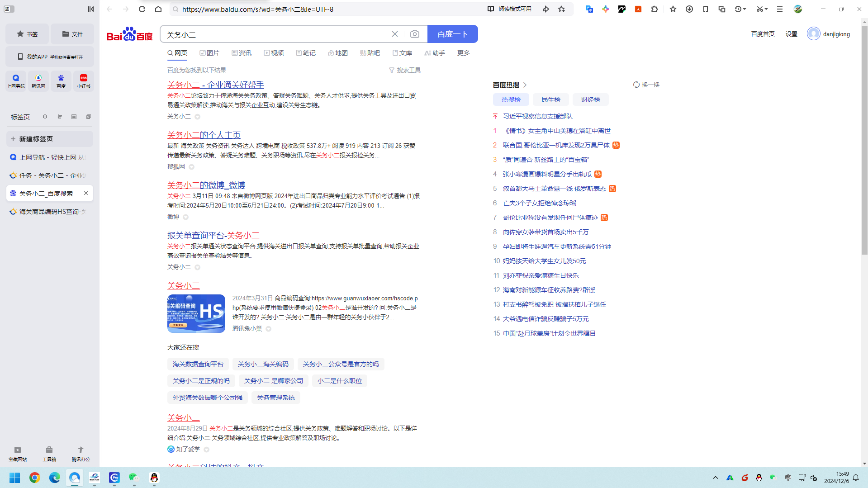The width and height of the screenshot is (868, 488).
Task: Open the 上网导航 sidebar shortcut
Action: pos(16,81)
